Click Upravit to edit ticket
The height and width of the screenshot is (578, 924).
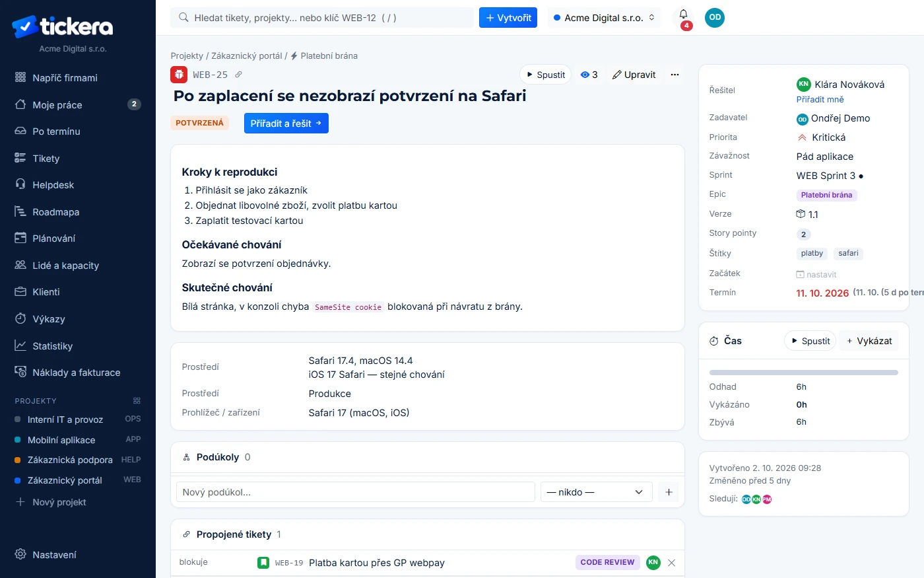pos(634,75)
